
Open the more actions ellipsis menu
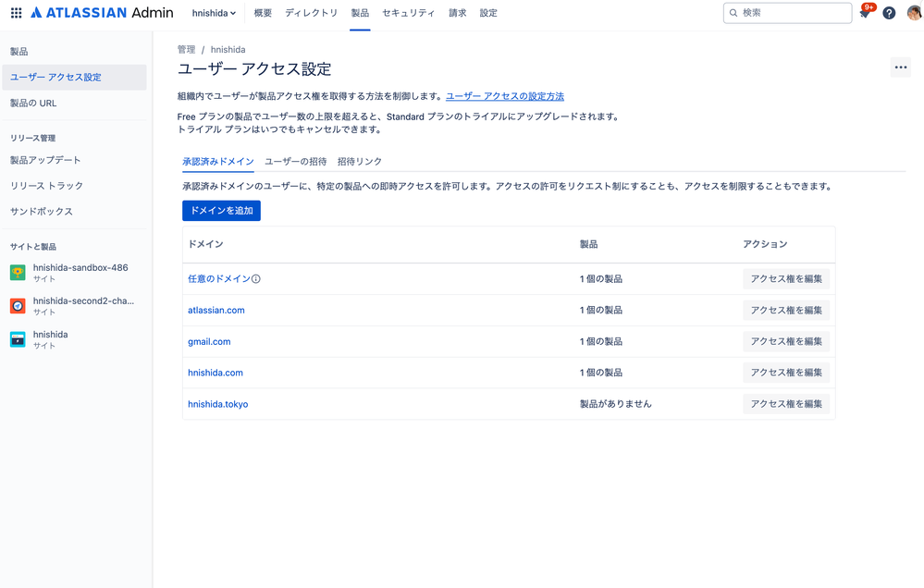tap(900, 67)
